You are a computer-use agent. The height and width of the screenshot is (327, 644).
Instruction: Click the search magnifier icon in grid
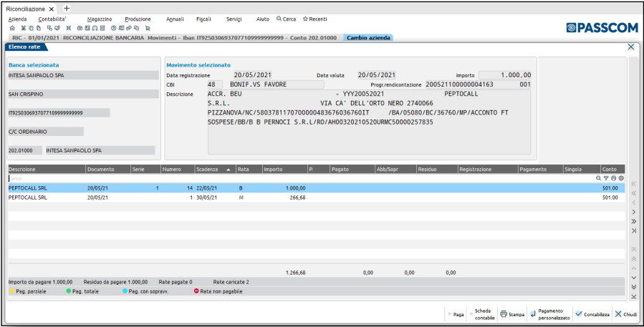pyautogui.click(x=598, y=178)
